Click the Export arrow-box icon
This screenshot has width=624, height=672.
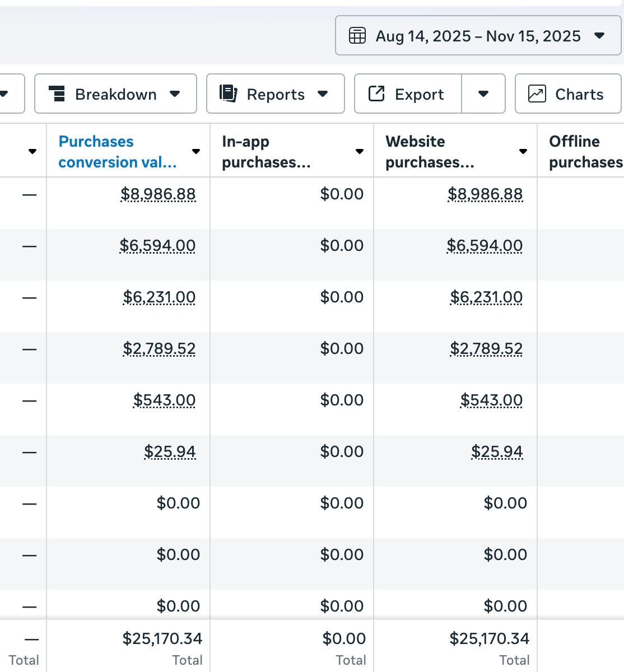coord(376,94)
